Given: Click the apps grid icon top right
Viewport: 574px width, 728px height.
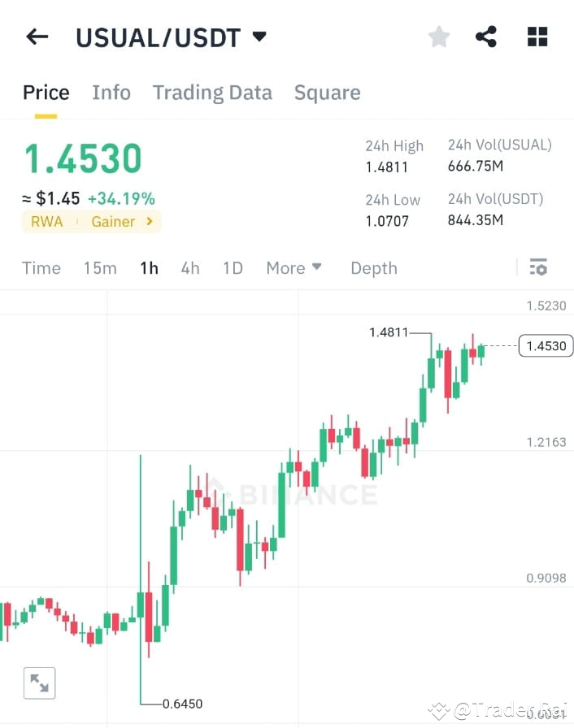Looking at the screenshot, I should pyautogui.click(x=537, y=36).
